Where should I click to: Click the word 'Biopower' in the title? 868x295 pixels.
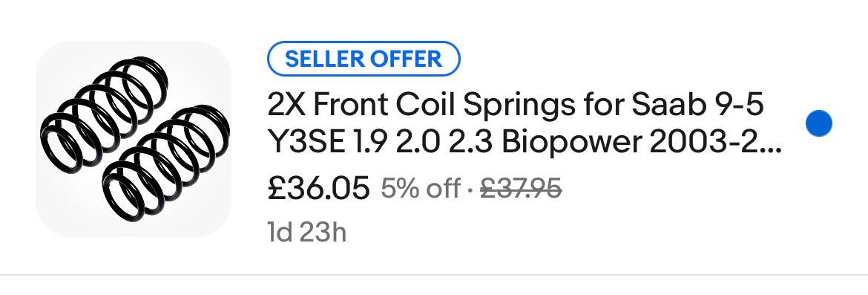[x=571, y=143]
